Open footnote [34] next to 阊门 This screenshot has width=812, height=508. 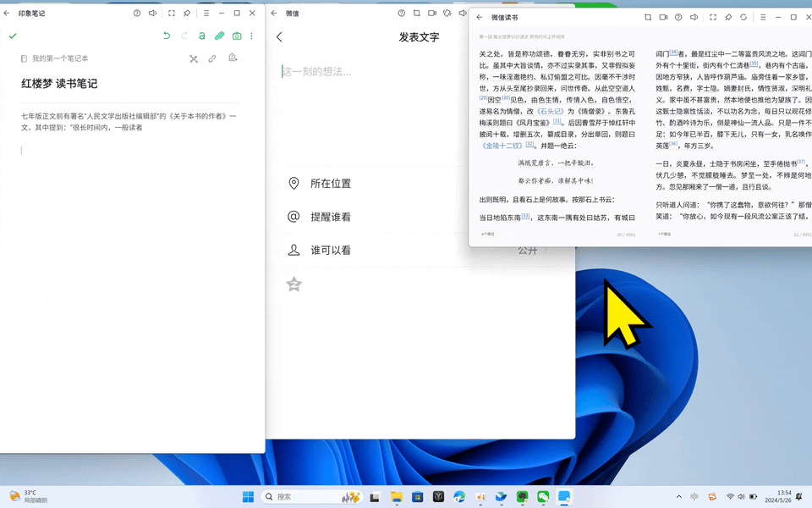click(673, 52)
